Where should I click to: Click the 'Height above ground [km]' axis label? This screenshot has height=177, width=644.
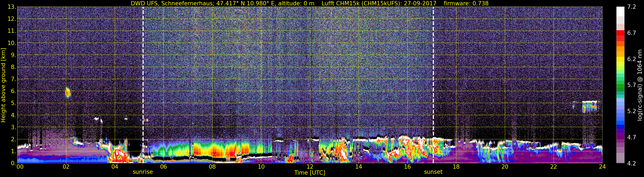pyautogui.click(x=3, y=85)
